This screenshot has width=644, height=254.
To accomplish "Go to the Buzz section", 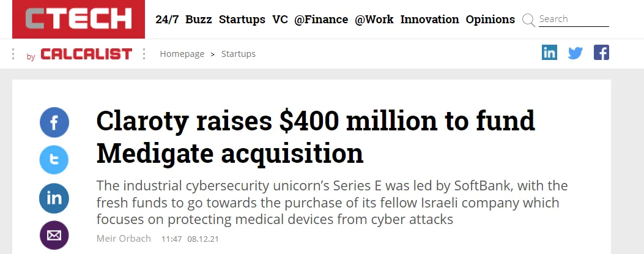I will pyautogui.click(x=199, y=20).
